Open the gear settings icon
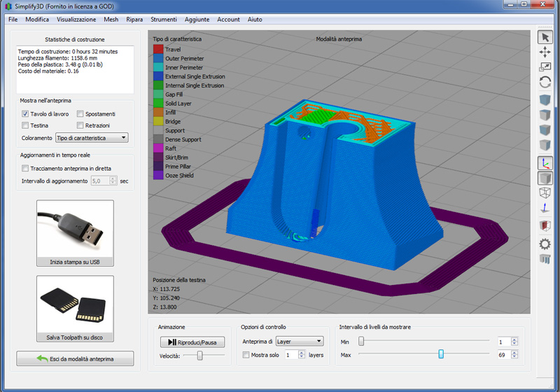Viewport: 560px width, 392px height. coord(545,244)
